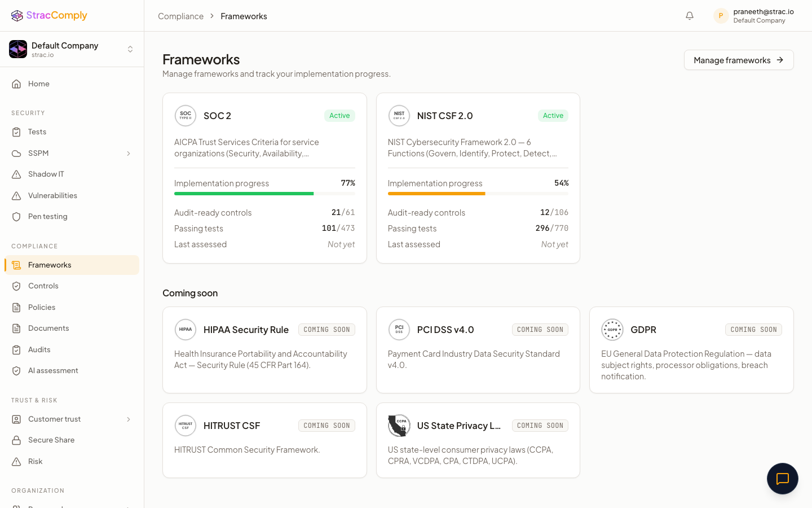Viewport: 812px width, 508px height.
Task: Click the Shadow IT warning icon
Action: click(16, 174)
